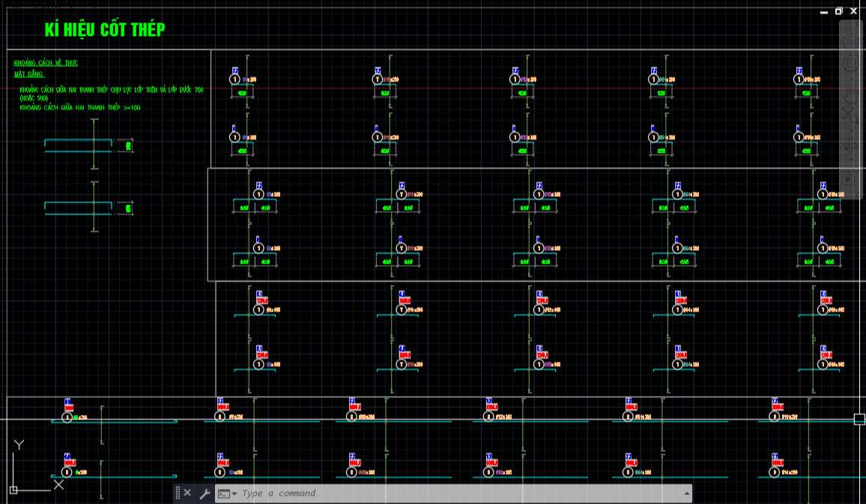Click the crosshair pickbox at right edge
The width and height of the screenshot is (866, 504).
click(859, 419)
